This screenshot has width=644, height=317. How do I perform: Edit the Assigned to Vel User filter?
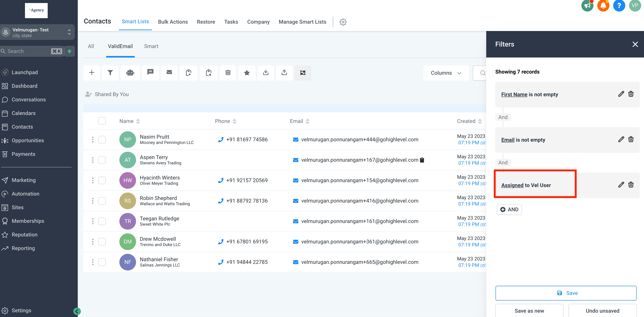click(621, 185)
